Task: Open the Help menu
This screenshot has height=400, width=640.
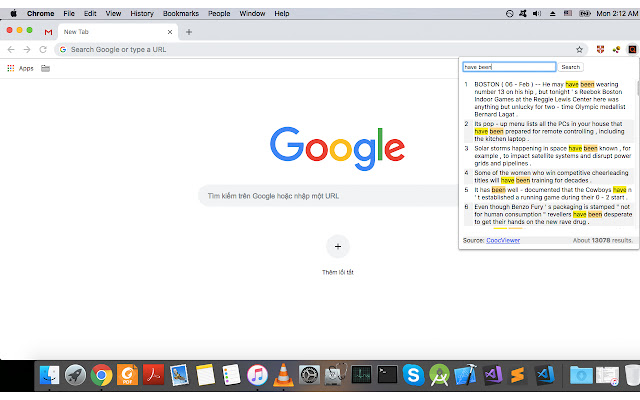Action: [282, 13]
